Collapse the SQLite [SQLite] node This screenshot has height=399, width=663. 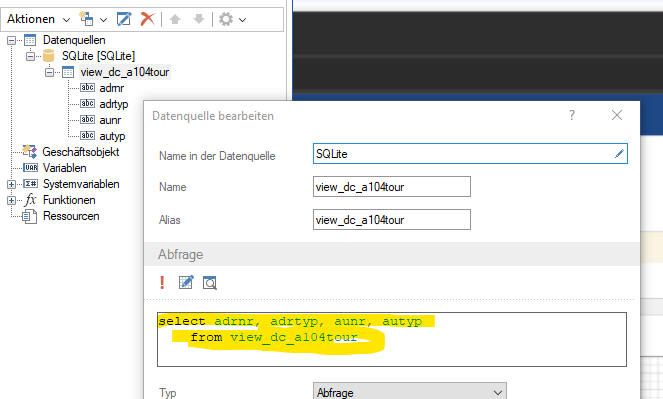(x=30, y=56)
